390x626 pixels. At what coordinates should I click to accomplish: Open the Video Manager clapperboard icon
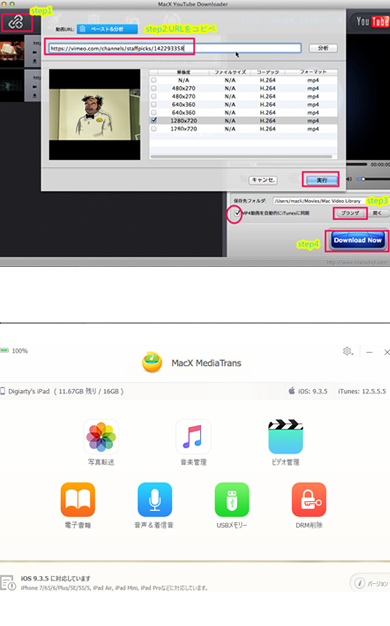285,436
